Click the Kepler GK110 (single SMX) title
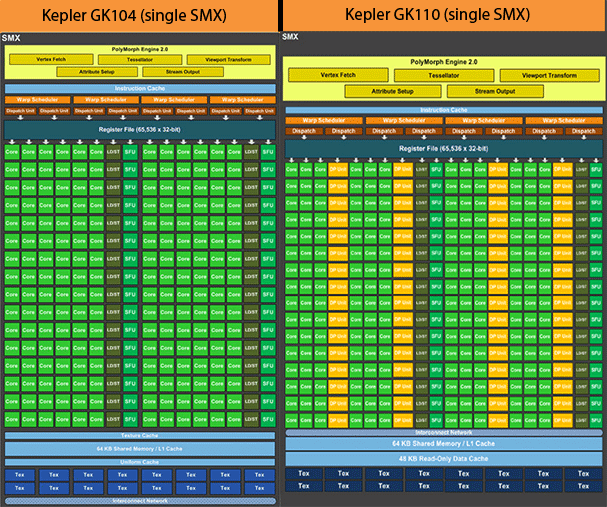Screen dimensions: 607x507 coord(437,15)
